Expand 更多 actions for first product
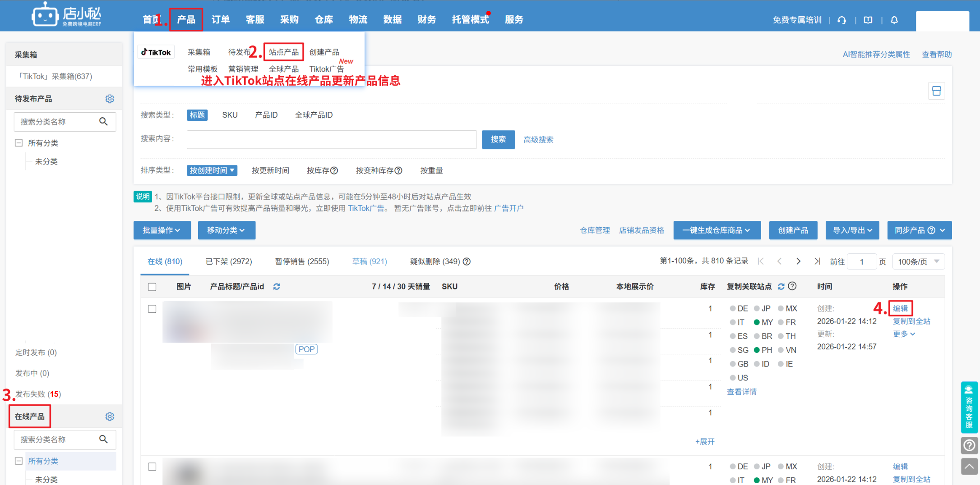Viewport: 980px width, 485px height. (x=904, y=334)
